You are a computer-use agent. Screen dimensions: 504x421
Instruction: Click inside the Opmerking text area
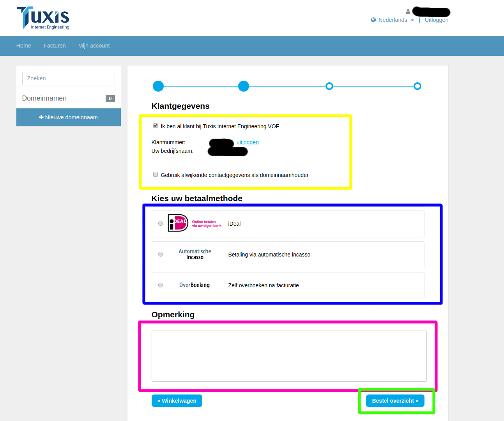click(289, 356)
